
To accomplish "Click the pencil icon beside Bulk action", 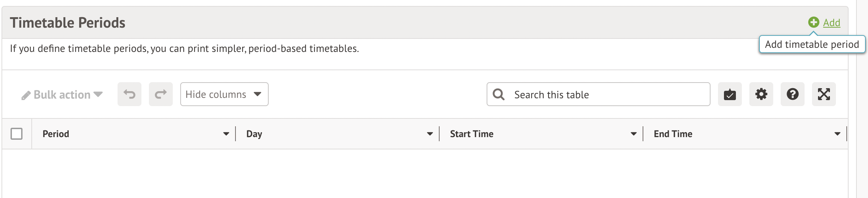I will pos(26,95).
